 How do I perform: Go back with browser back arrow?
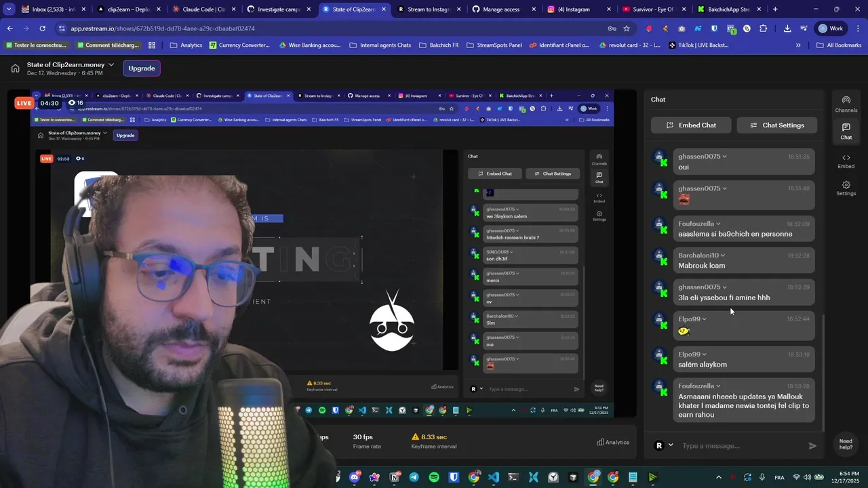(x=9, y=28)
